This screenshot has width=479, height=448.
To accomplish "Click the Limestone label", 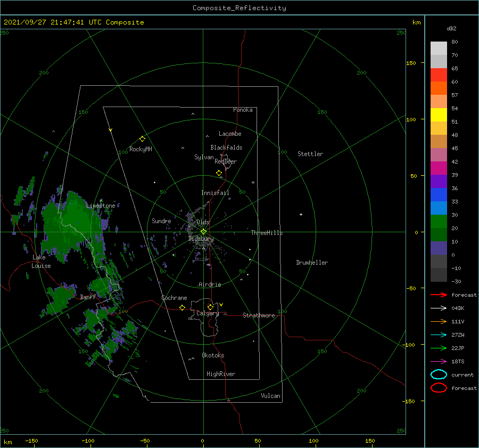I will (101, 206).
